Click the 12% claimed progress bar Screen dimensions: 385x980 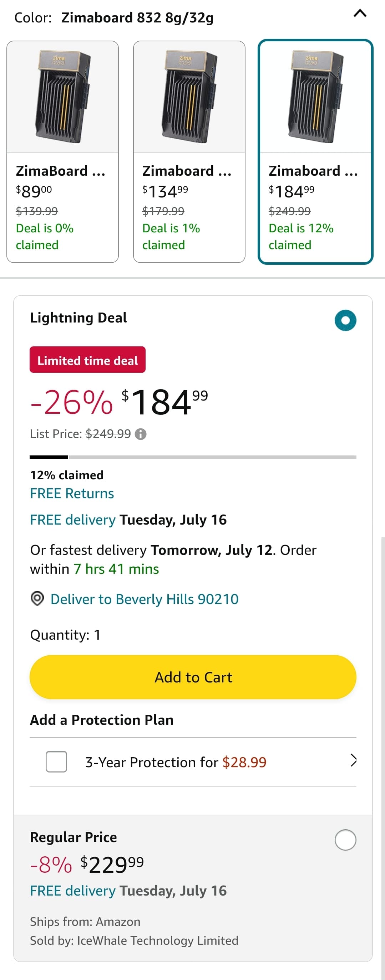point(193,457)
